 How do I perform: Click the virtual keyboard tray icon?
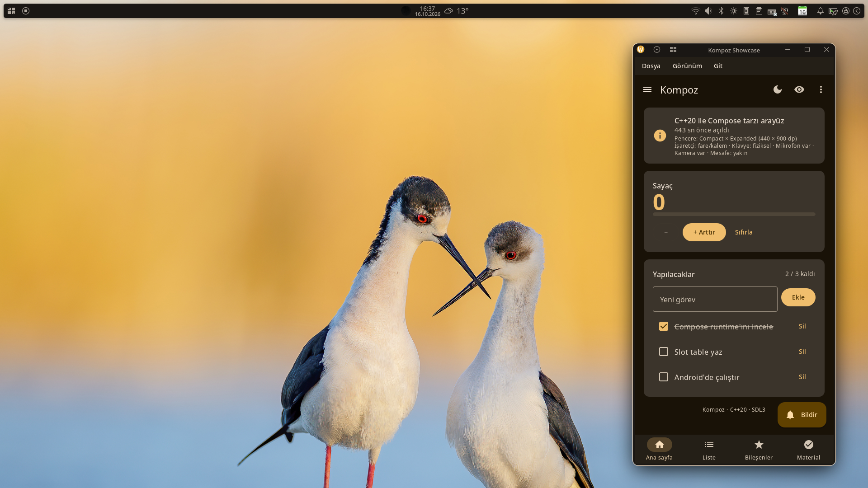pos(772,12)
